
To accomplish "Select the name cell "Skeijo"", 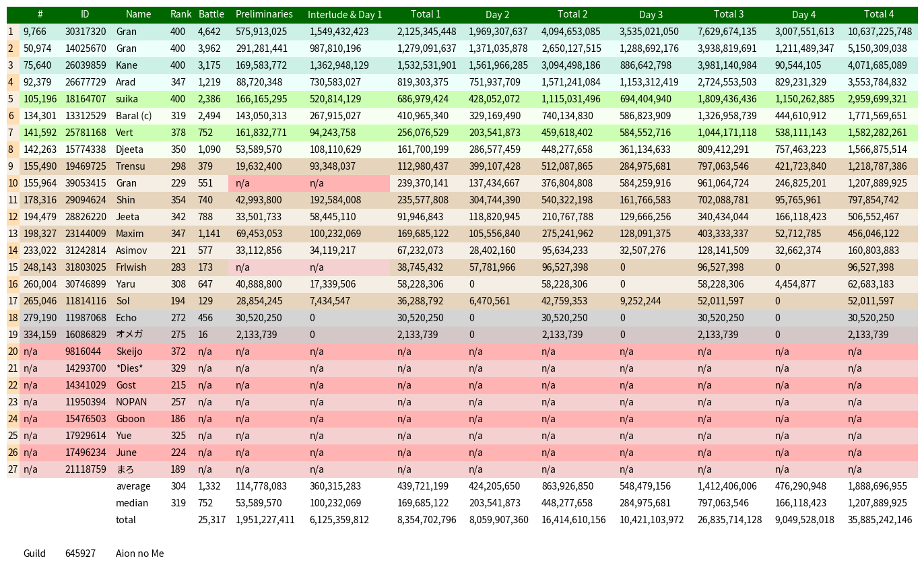I will coord(129,352).
